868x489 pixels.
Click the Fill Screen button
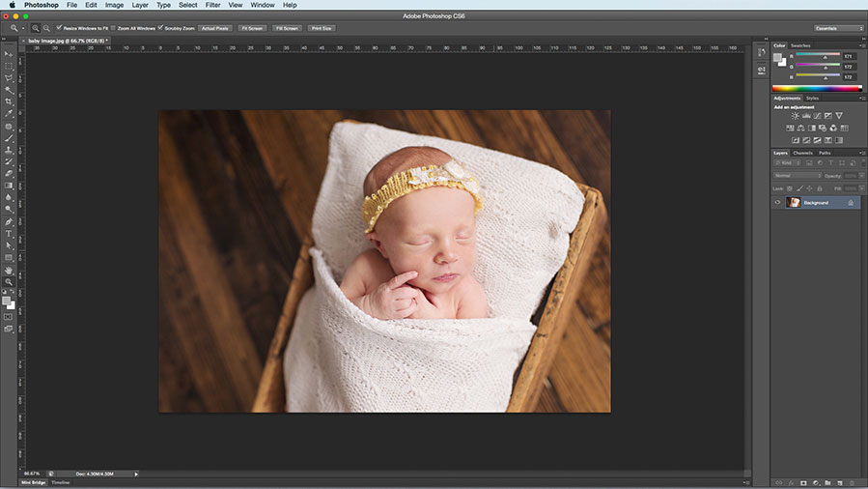coord(287,28)
